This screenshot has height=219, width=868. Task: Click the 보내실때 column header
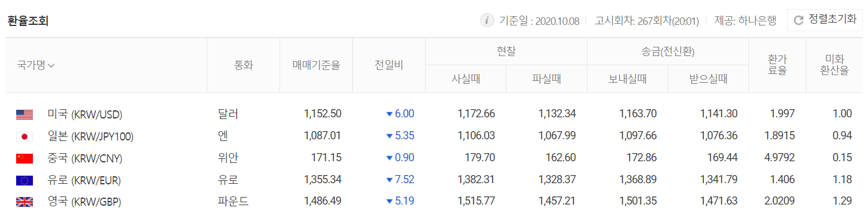click(627, 79)
